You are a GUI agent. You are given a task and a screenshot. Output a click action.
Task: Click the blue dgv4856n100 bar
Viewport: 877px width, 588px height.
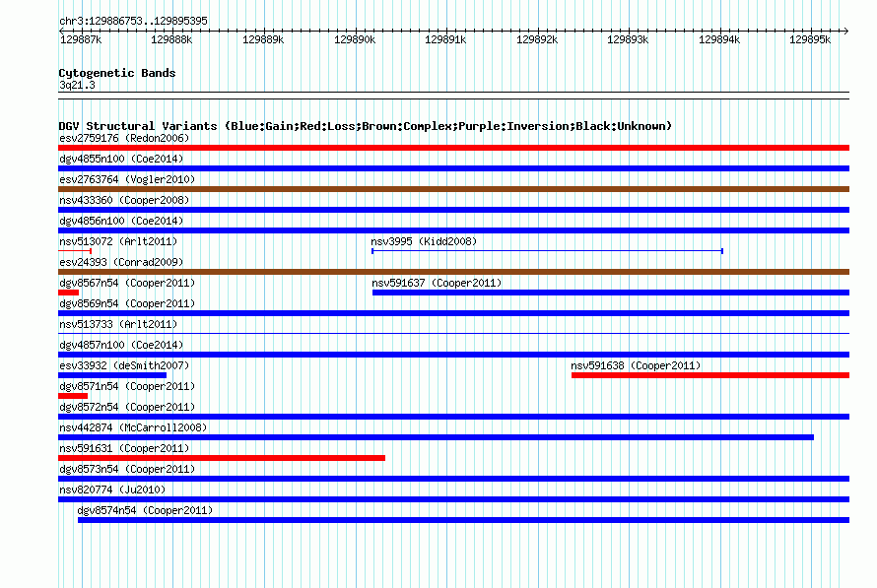[453, 230]
